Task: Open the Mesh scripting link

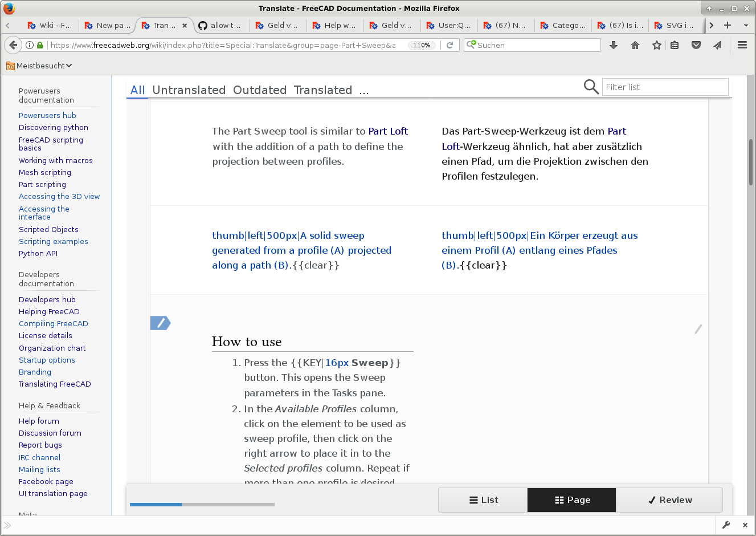Action: 45,172
